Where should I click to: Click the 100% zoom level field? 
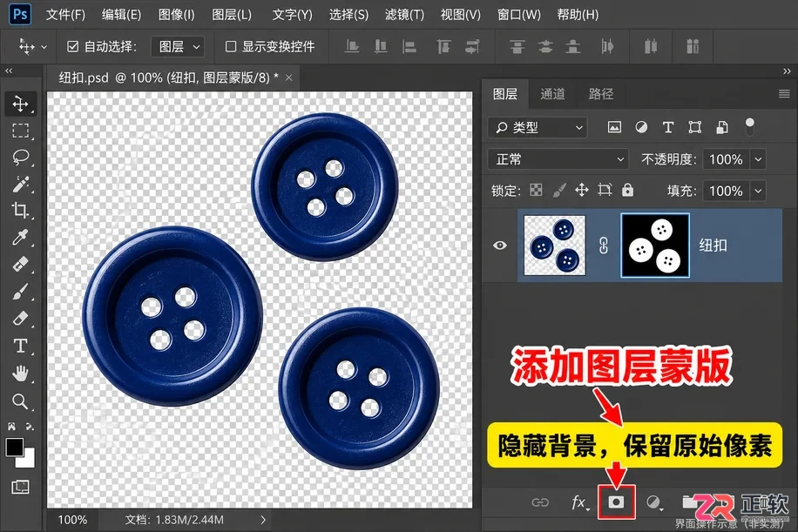pyautogui.click(x=72, y=520)
